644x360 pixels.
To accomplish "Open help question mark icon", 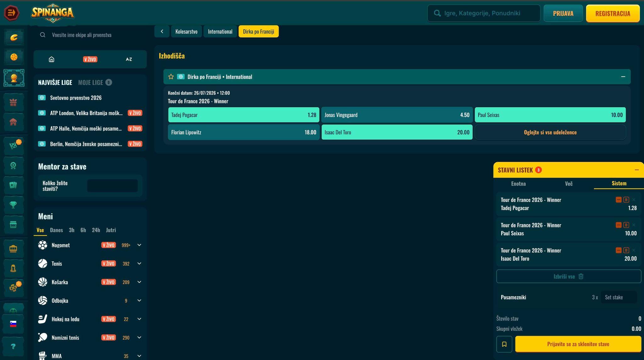I will point(13,346).
